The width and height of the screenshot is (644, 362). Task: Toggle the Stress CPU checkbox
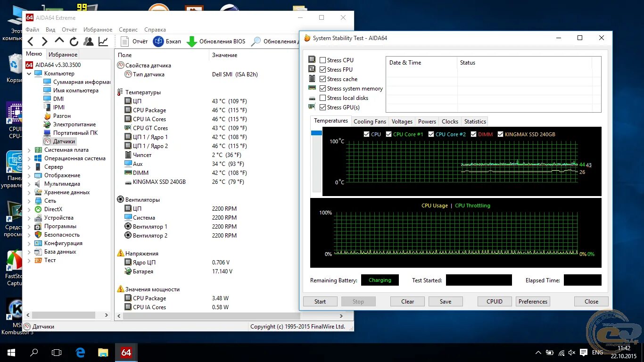322,60
